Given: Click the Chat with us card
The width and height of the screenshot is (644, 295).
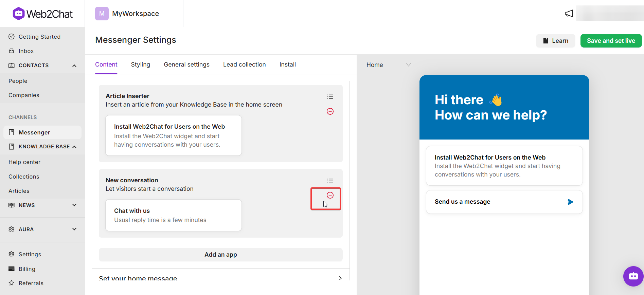Looking at the screenshot, I should [x=174, y=215].
